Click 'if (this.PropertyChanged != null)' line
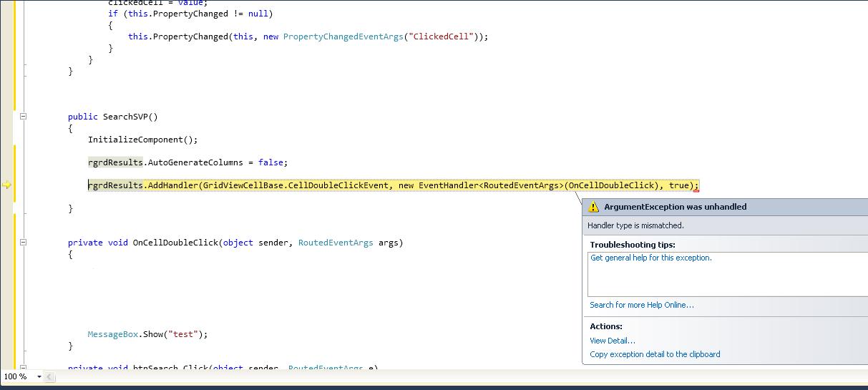Viewport: 868px width, 390px height. 190,14
